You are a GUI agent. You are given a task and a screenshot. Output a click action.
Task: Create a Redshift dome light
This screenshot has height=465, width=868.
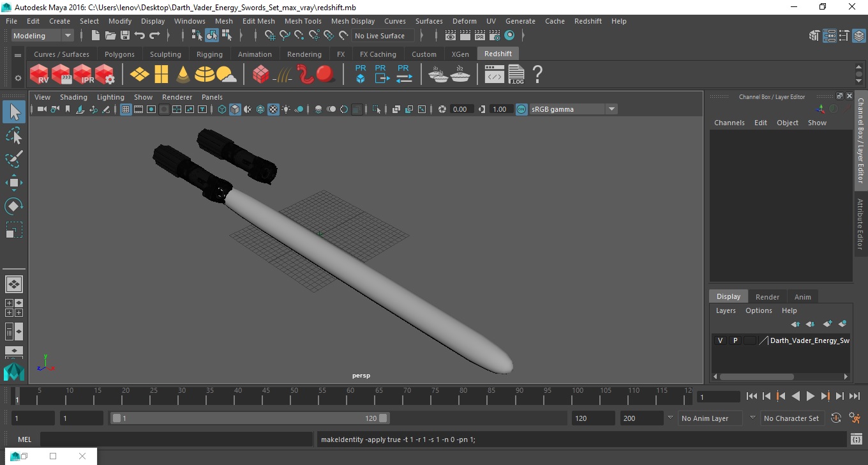pyautogui.click(x=205, y=75)
